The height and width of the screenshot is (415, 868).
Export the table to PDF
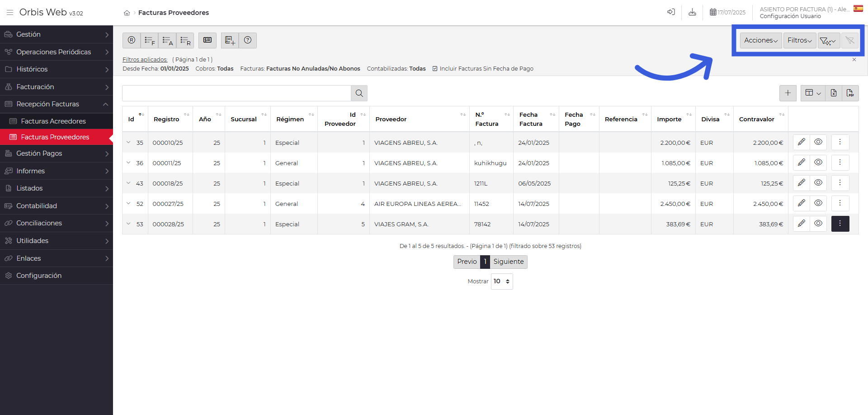tap(850, 93)
